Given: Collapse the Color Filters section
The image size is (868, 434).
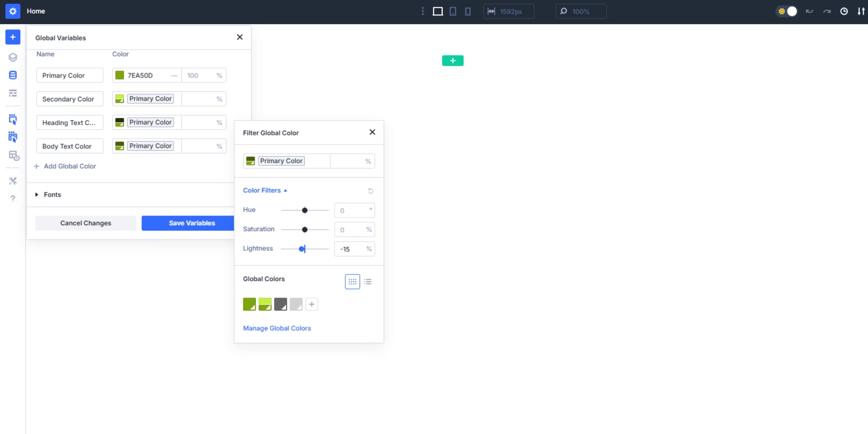Looking at the screenshot, I should pos(265,190).
